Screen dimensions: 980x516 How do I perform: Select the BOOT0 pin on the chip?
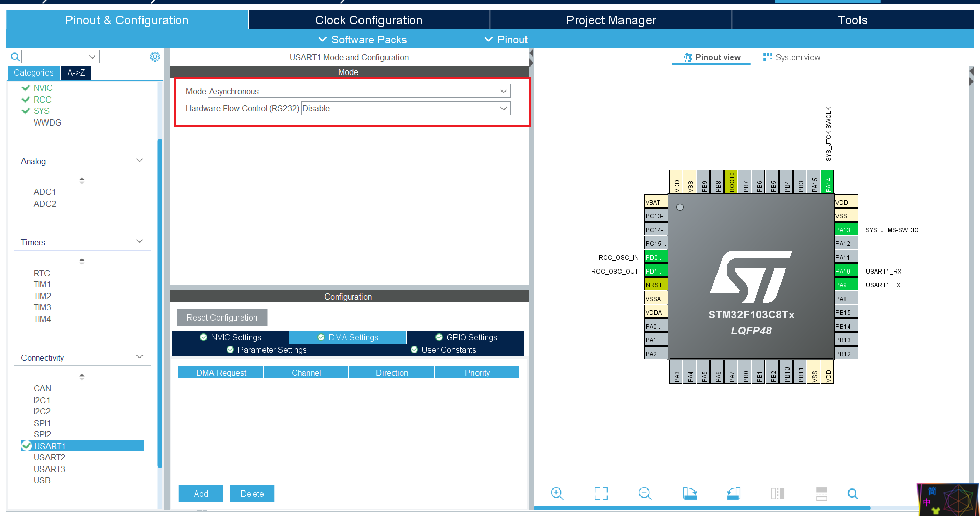click(731, 182)
